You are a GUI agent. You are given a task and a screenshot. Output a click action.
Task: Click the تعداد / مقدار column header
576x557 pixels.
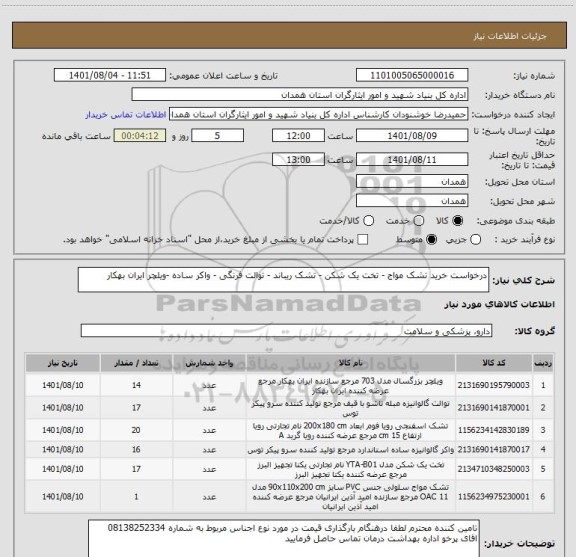click(x=136, y=363)
